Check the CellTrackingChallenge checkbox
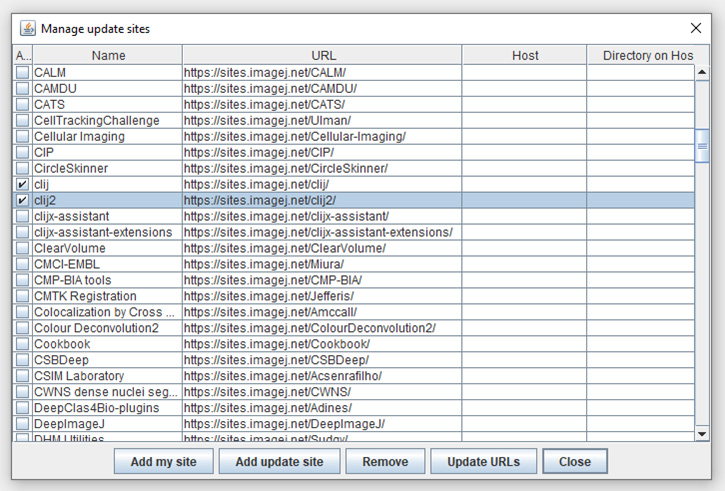Screen dimensions: 725x491 point(22,120)
